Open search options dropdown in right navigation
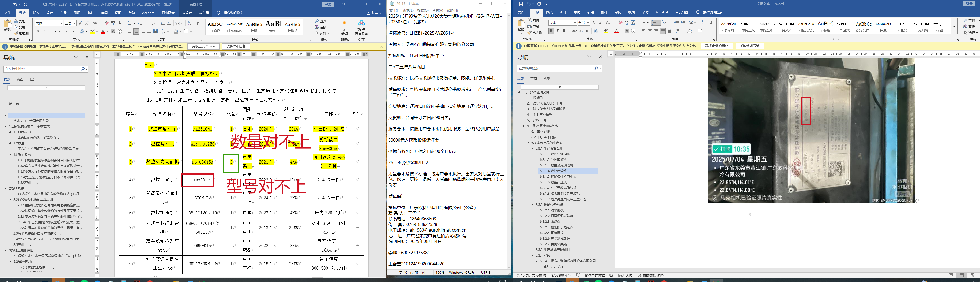 (600, 68)
